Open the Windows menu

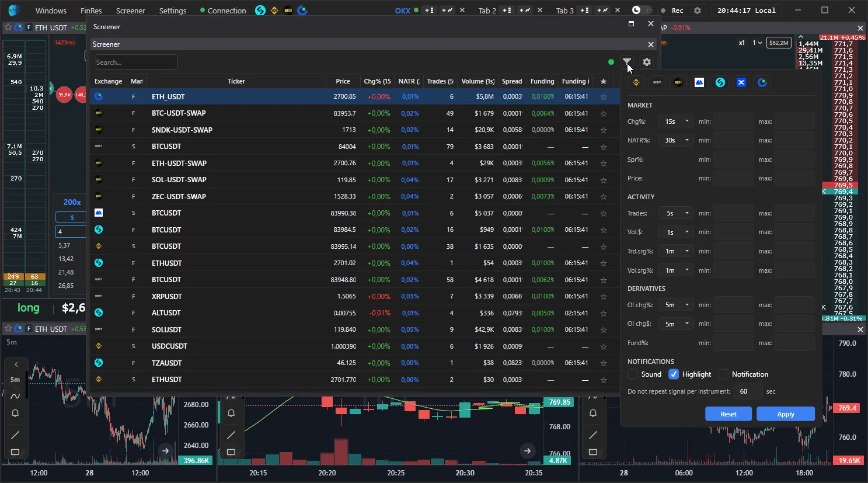(51, 11)
